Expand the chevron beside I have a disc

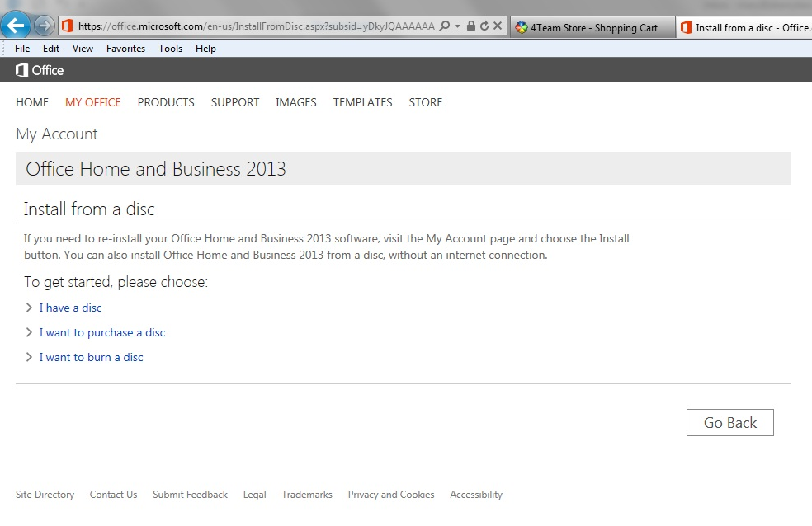coord(30,308)
